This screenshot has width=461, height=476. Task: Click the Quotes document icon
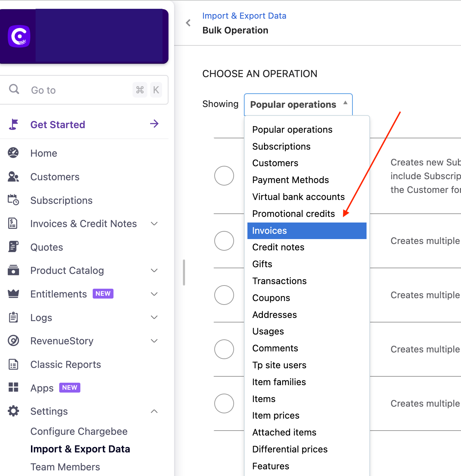[13, 247]
